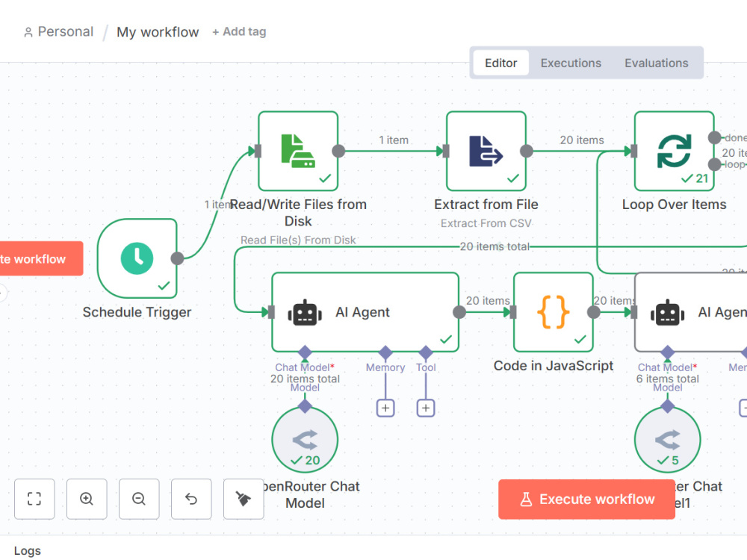Open the Personal project breadcrumb
Screen dimensions: 747x560
point(58,31)
